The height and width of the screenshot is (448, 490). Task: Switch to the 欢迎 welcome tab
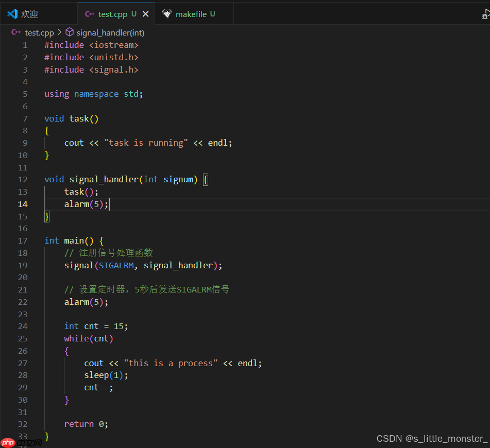click(x=39, y=14)
